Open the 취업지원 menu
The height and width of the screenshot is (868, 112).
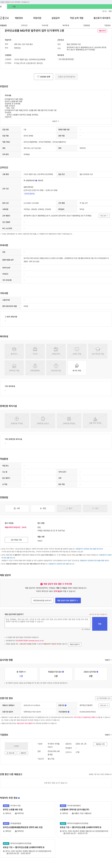coord(37,18)
